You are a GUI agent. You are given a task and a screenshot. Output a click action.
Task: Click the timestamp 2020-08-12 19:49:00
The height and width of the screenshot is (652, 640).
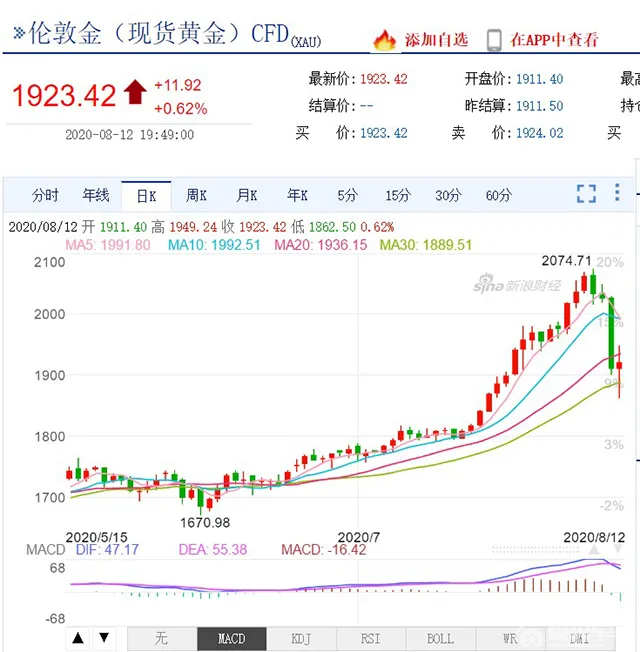coord(129,135)
